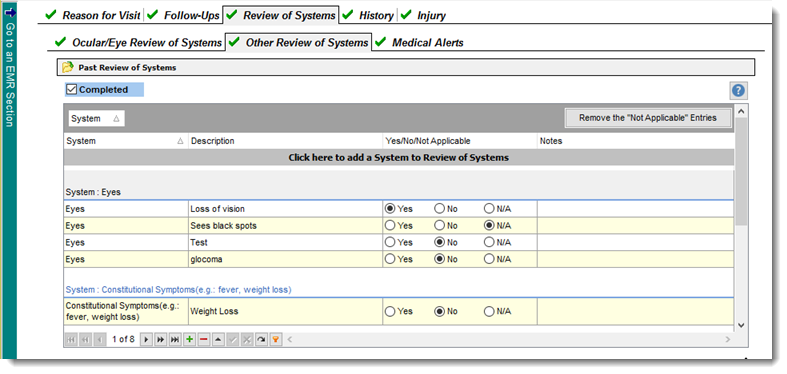The width and height of the screenshot is (787, 374).
Task: Click the Description column header
Action: click(x=285, y=142)
